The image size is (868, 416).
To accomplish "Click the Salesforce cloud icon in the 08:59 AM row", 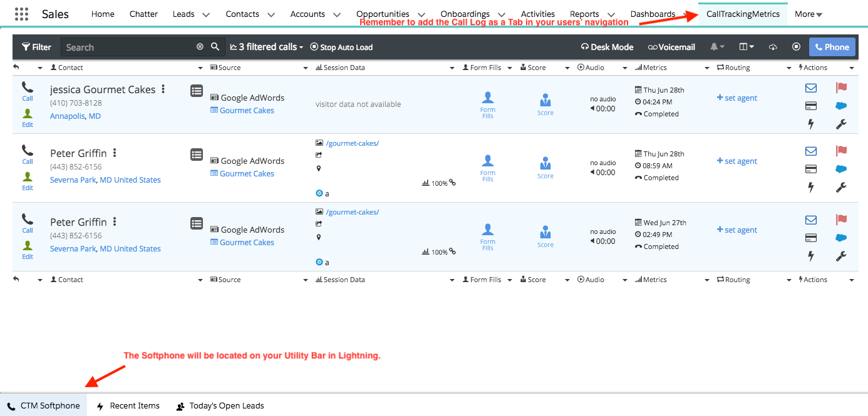I will [841, 169].
